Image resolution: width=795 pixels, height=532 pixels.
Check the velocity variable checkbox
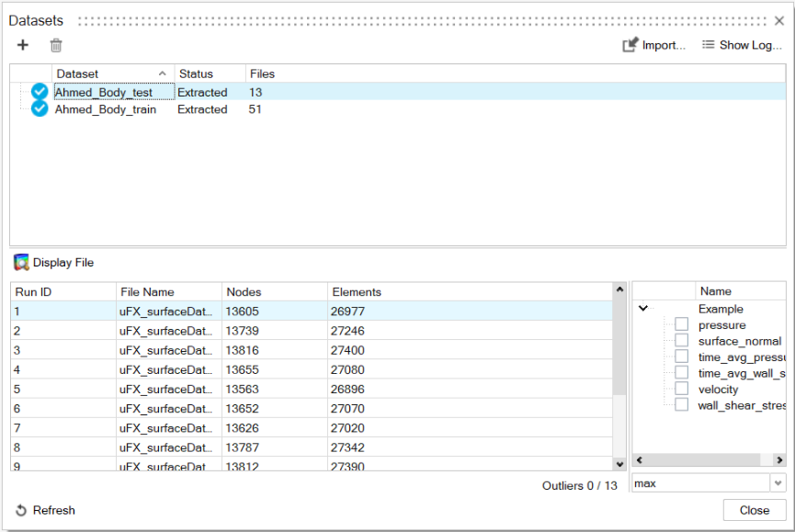[681, 389]
